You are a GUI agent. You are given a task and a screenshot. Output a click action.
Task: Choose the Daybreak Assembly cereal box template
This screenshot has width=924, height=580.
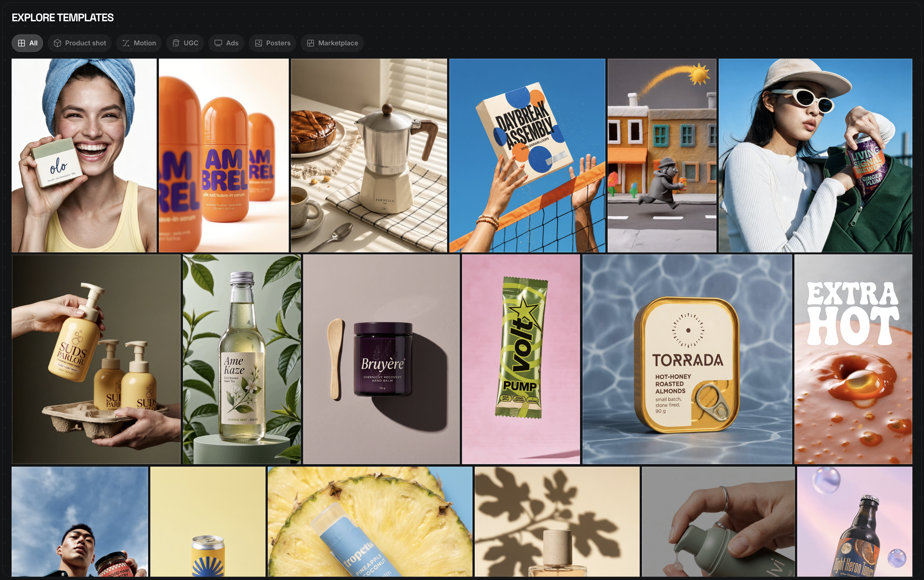click(x=527, y=155)
